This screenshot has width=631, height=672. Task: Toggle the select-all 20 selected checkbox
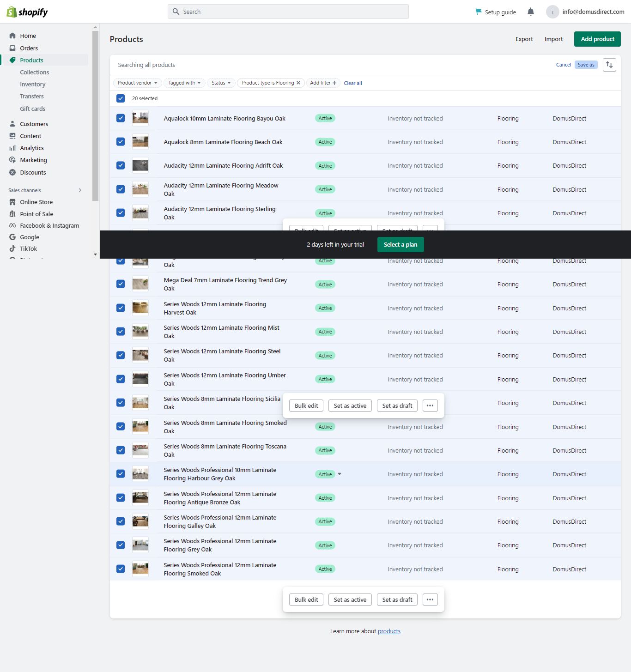pyautogui.click(x=121, y=98)
